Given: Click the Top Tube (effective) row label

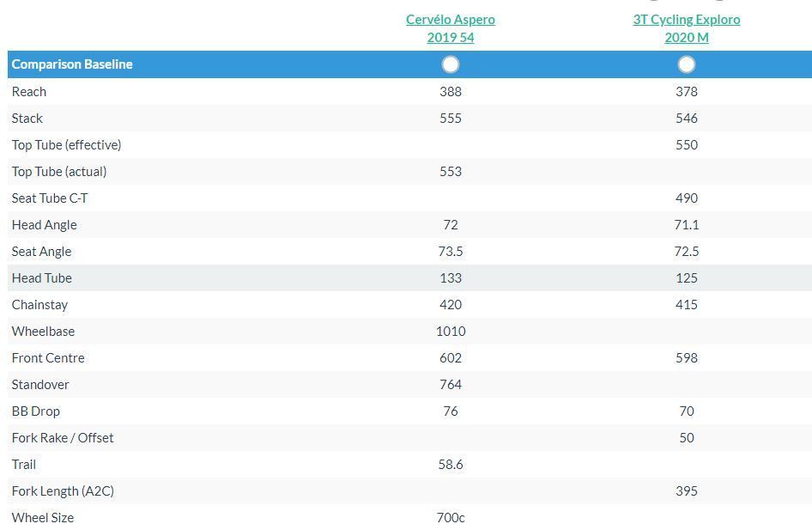Looking at the screenshot, I should tap(66, 145).
